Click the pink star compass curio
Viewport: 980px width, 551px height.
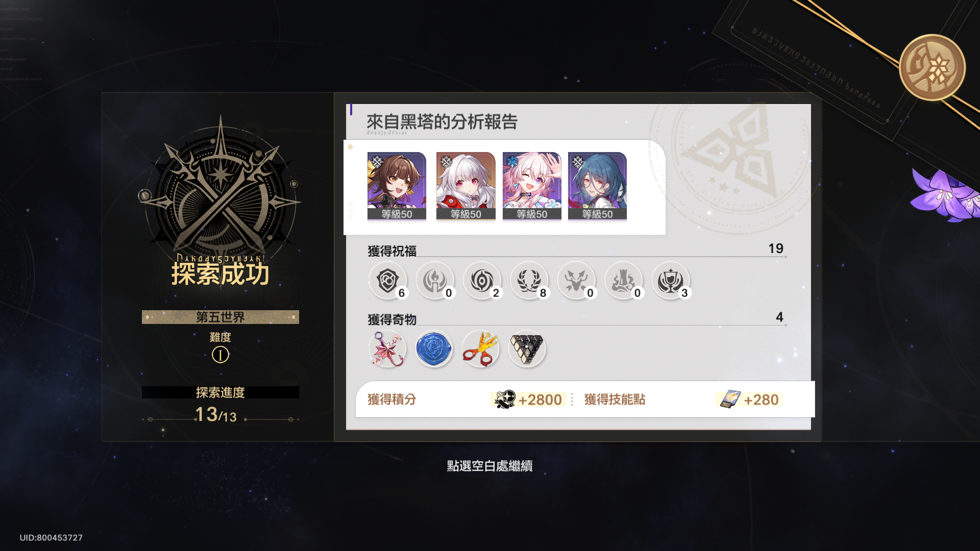[387, 349]
